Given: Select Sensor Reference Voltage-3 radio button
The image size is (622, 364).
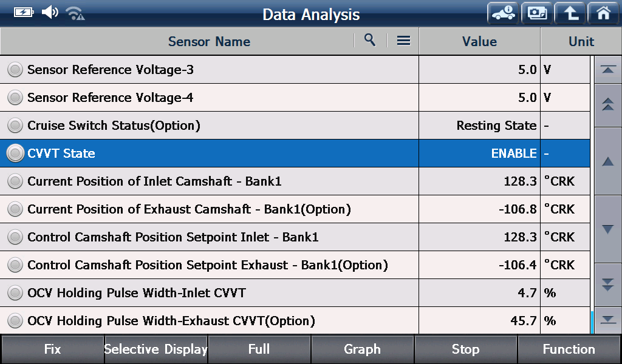Looking at the screenshot, I should tap(15, 70).
